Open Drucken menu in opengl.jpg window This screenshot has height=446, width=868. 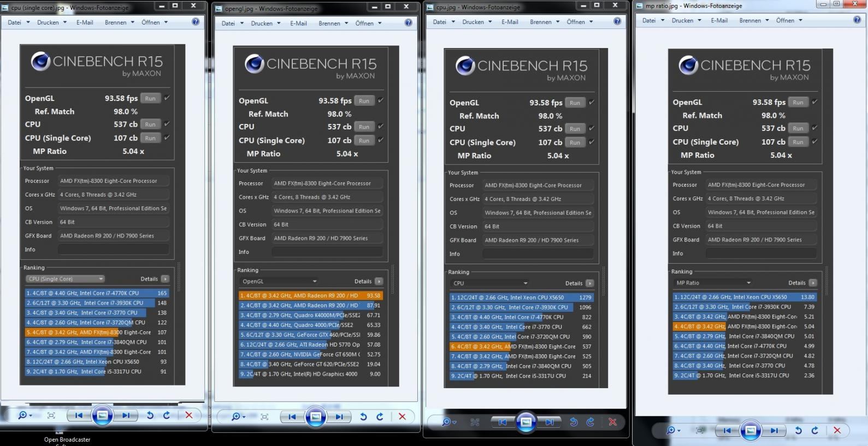click(x=262, y=23)
